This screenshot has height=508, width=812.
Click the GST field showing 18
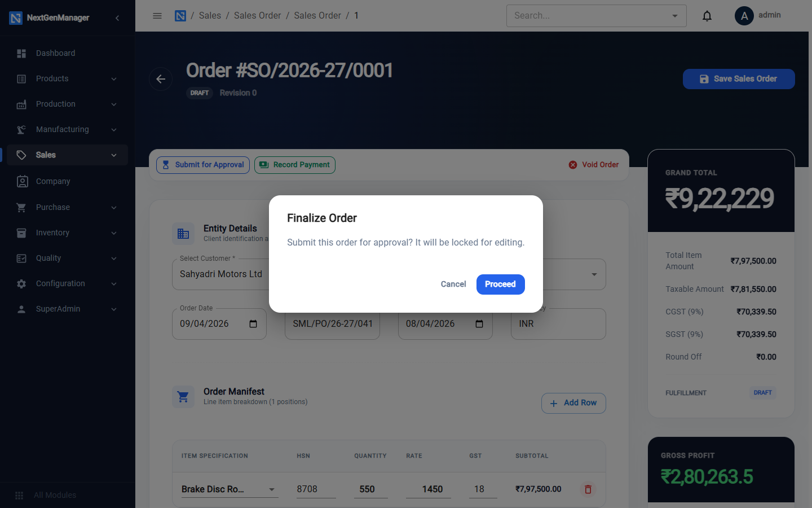click(x=483, y=489)
